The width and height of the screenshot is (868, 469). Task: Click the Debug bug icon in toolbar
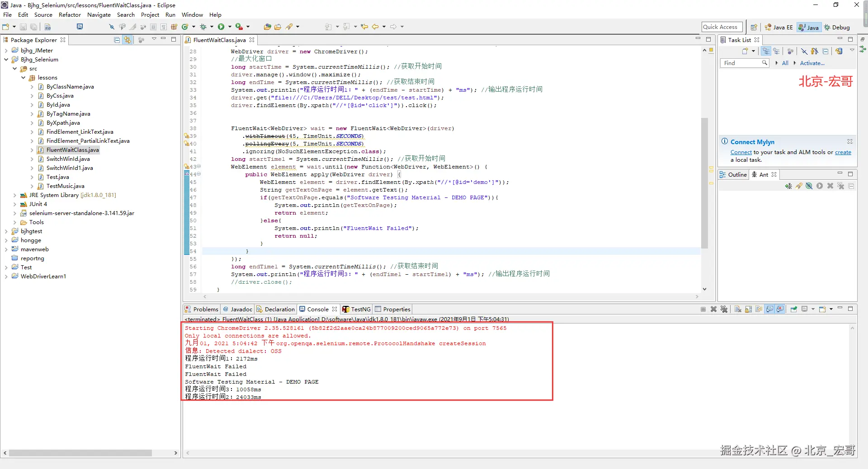click(x=203, y=27)
